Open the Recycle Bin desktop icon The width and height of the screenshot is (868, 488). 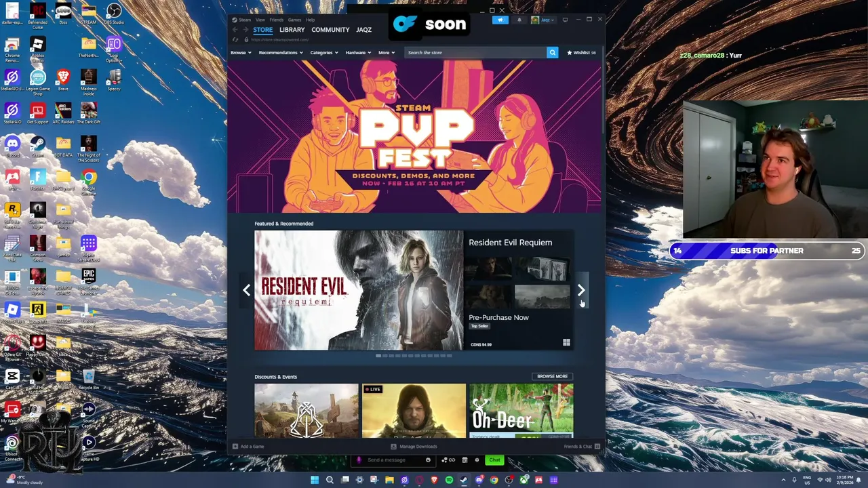pos(89,378)
